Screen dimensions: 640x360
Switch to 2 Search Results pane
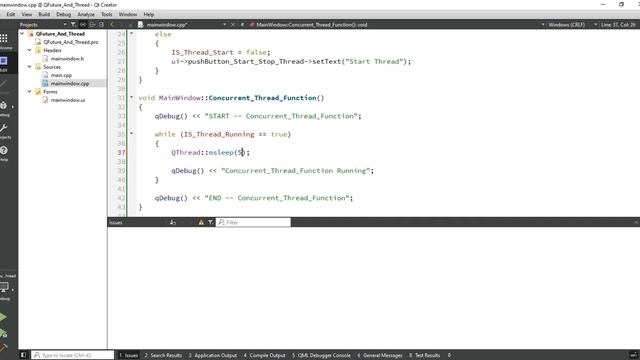pos(163,355)
